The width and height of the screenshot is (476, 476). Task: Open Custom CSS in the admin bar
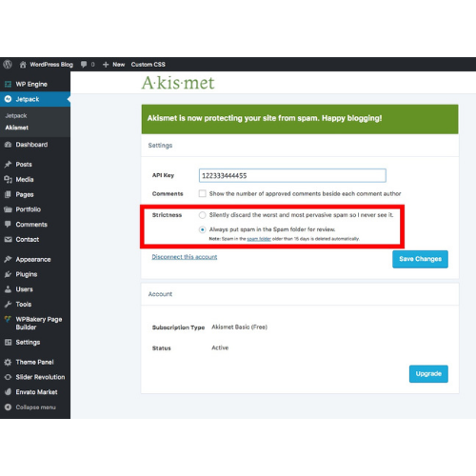(149, 65)
